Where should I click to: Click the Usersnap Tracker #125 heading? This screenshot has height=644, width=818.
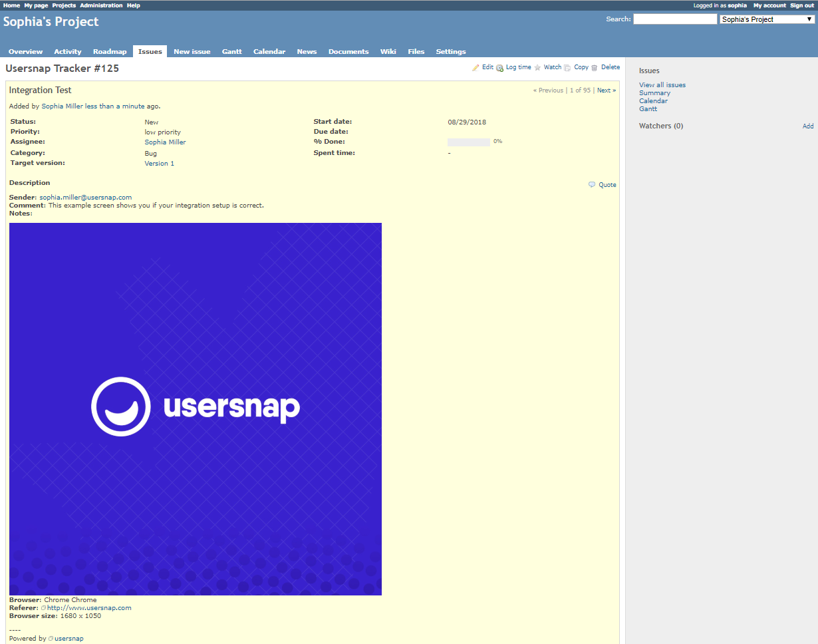(x=63, y=69)
